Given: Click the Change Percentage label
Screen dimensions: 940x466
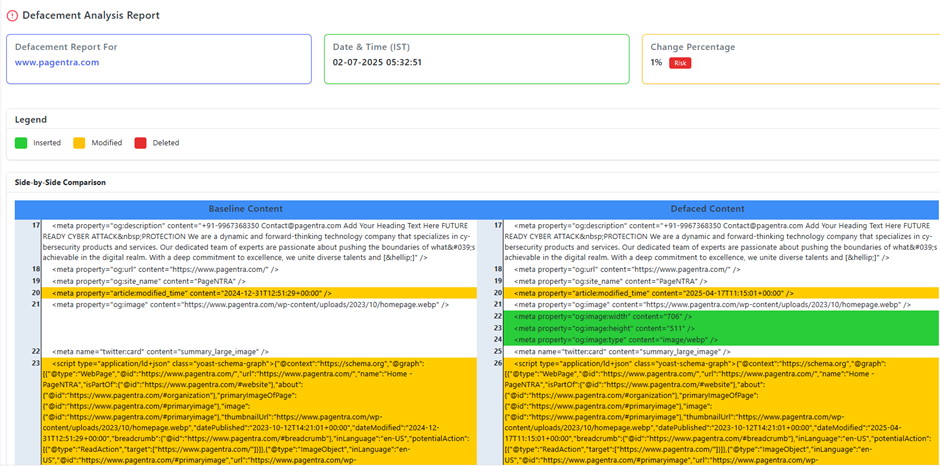Looking at the screenshot, I should click(x=692, y=47).
